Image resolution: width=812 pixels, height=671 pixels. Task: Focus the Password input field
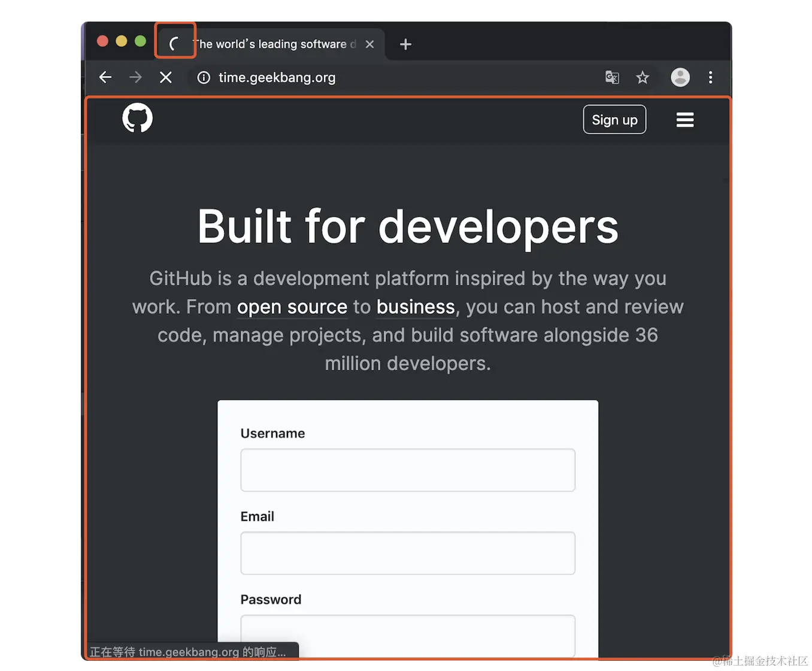(408, 636)
